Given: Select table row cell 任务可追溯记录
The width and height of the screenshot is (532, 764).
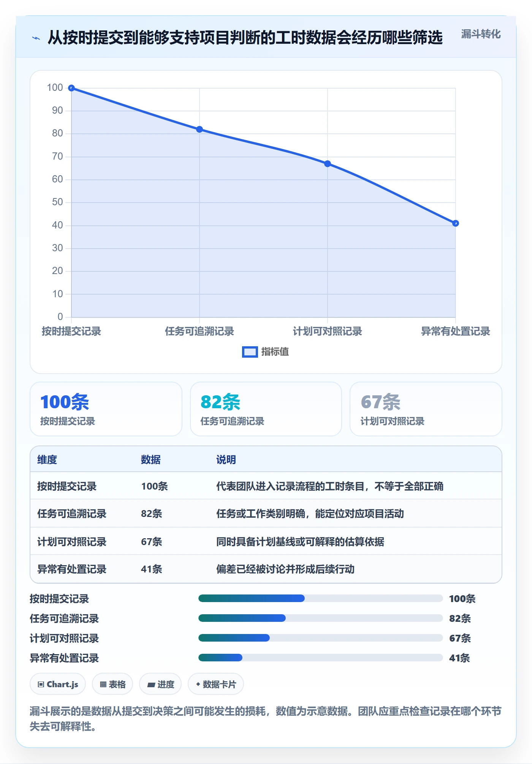Looking at the screenshot, I should pyautogui.click(x=72, y=514).
